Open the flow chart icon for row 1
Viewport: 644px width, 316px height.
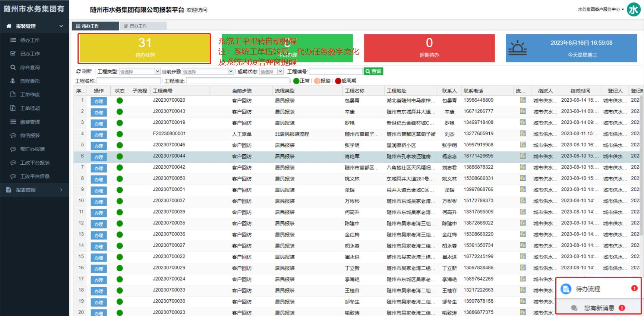point(523,100)
